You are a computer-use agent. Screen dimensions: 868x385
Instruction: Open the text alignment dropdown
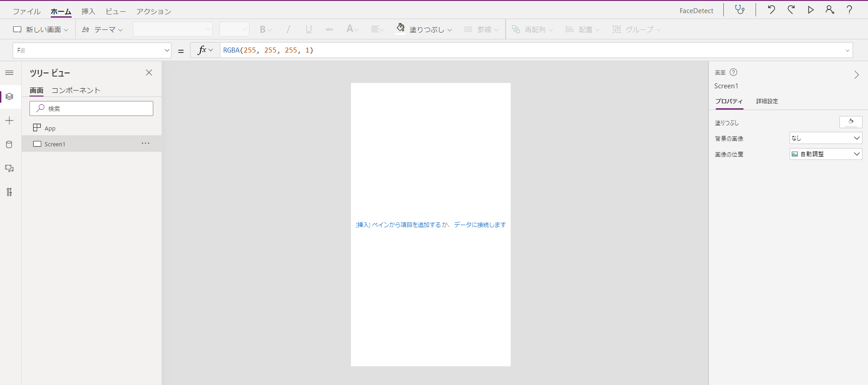coord(377,29)
